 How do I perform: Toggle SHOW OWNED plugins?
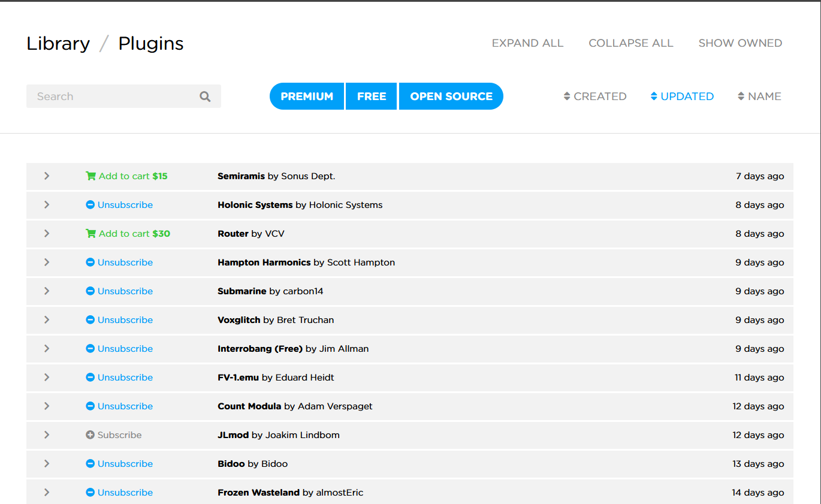pos(740,43)
